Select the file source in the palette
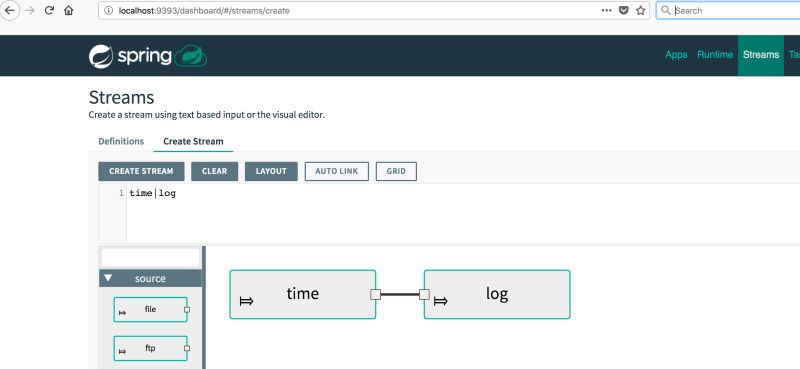The width and height of the screenshot is (800, 369). coord(151,310)
